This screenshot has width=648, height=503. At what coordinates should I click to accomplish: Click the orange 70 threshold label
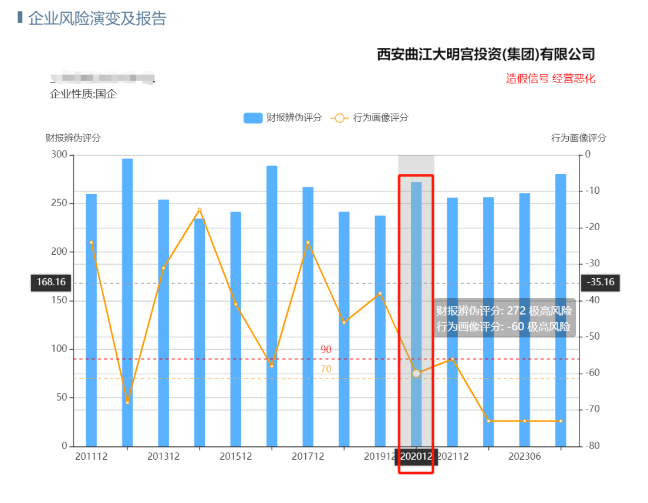(x=326, y=369)
